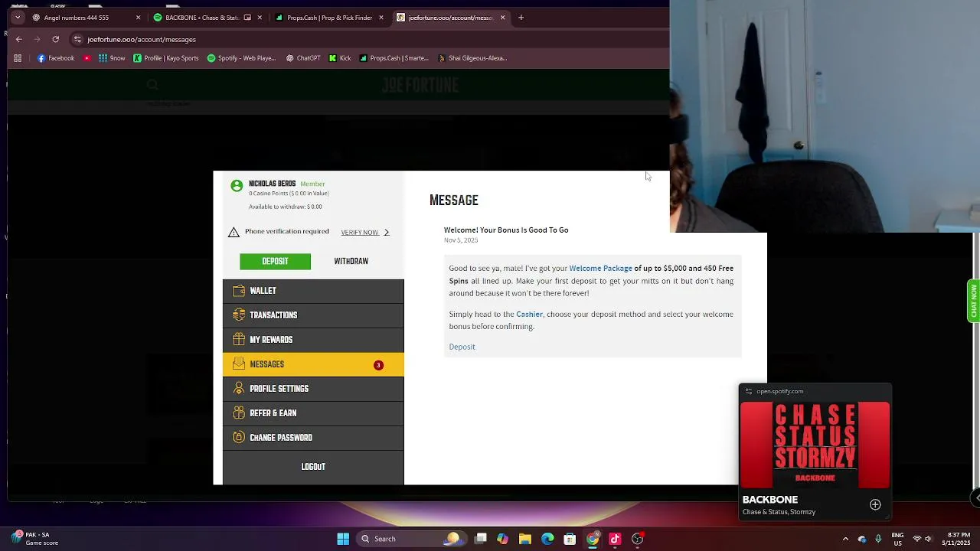The width and height of the screenshot is (980, 551).
Task: Open Microsoft Edge from taskbar
Action: click(x=547, y=539)
